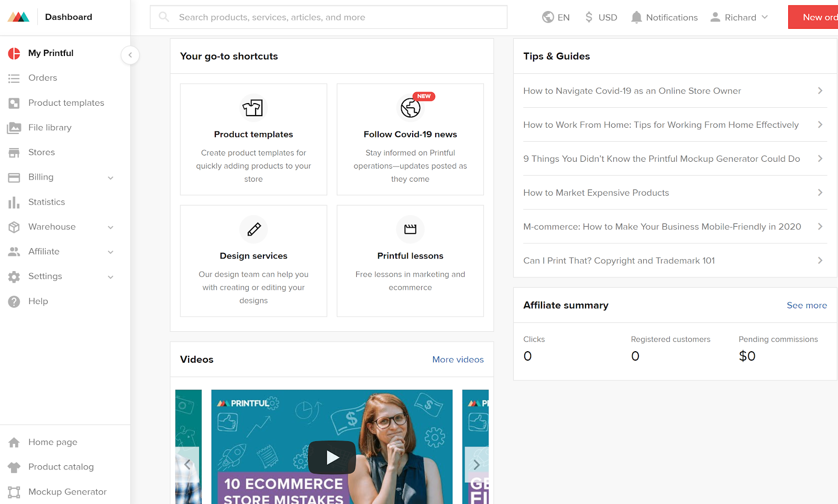The image size is (838, 504).
Task: Click the Design services pencil icon
Action: 253,229
